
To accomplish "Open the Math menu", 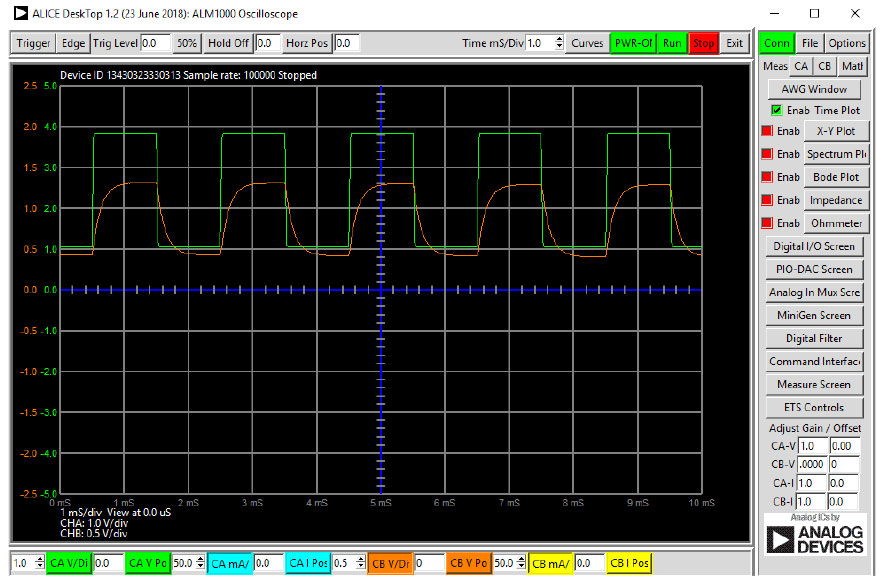I will [852, 67].
